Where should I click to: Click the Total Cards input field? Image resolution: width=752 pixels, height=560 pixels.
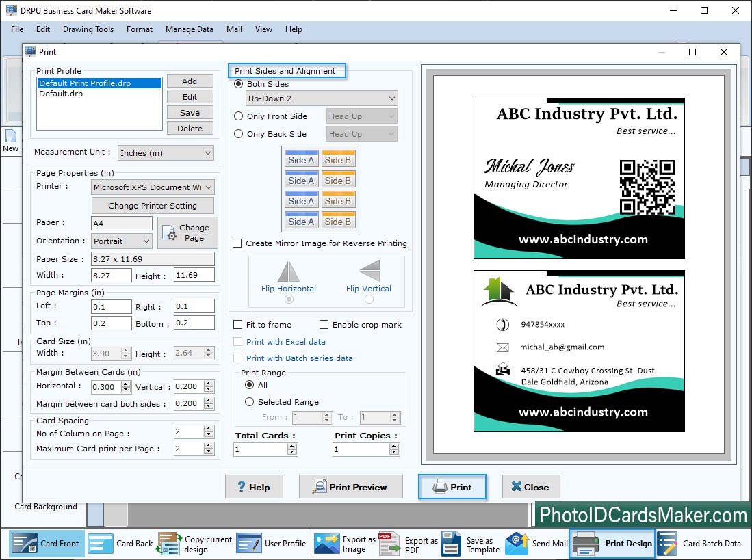(x=261, y=449)
